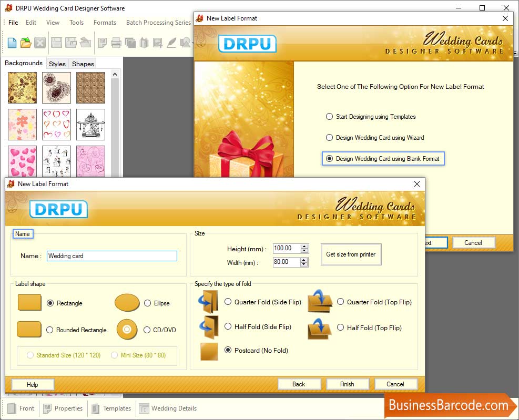The height and width of the screenshot is (420, 519).
Task: Click the Name text field
Action: point(112,256)
